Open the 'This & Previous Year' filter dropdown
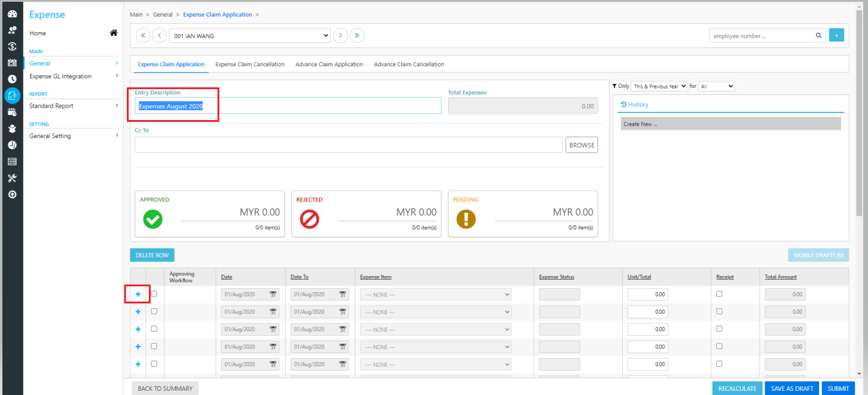Image resolution: width=868 pixels, height=395 pixels. tap(659, 87)
